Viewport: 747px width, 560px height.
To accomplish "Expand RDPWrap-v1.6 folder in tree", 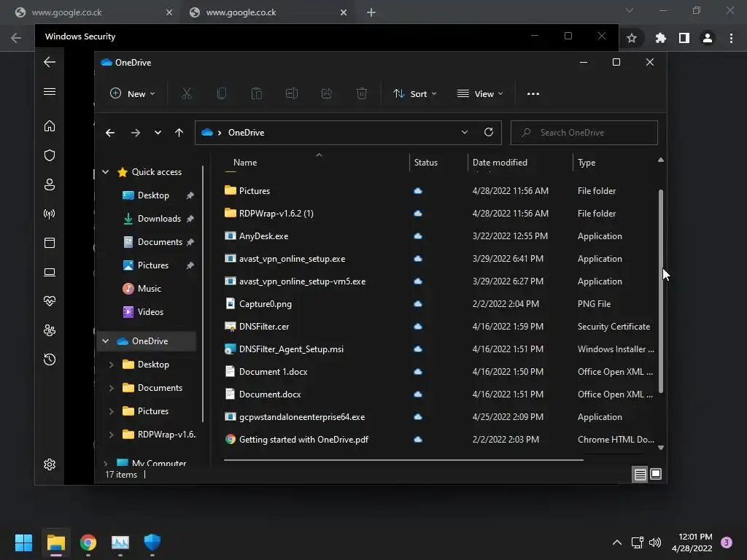I will point(111,435).
